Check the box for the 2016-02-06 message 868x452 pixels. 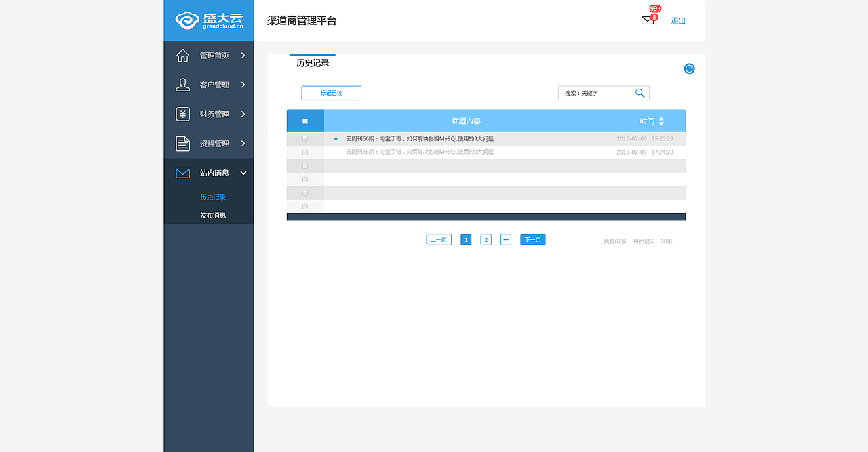[305, 138]
